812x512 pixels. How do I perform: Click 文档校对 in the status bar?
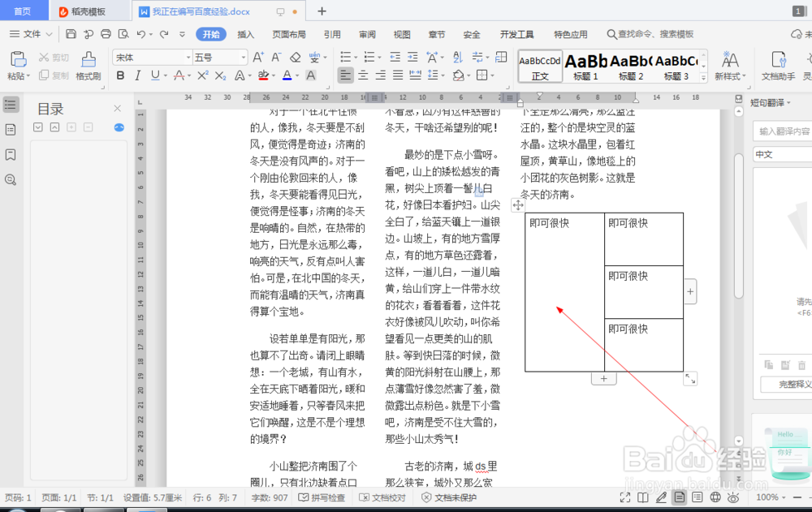tap(382, 497)
